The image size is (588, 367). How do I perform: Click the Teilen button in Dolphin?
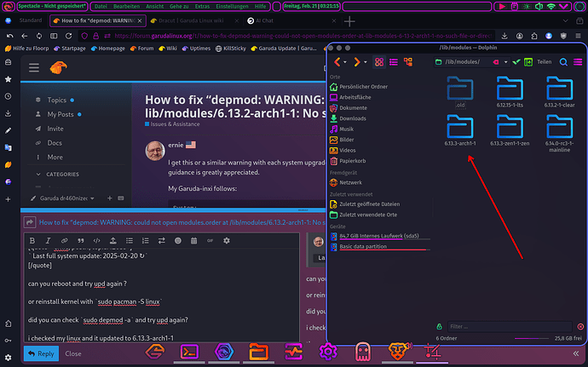point(545,62)
